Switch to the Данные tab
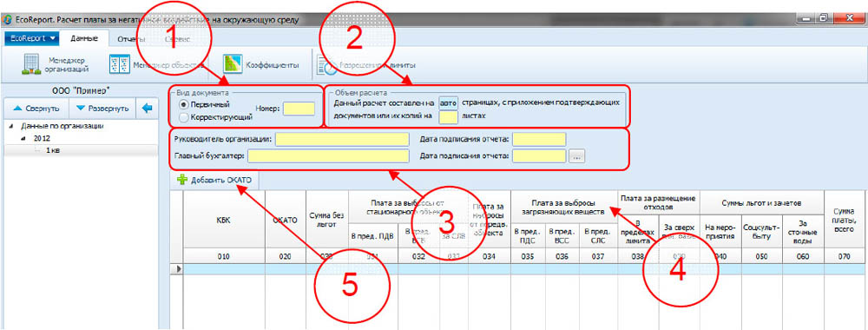The height and width of the screenshot is (330, 868). (84, 38)
